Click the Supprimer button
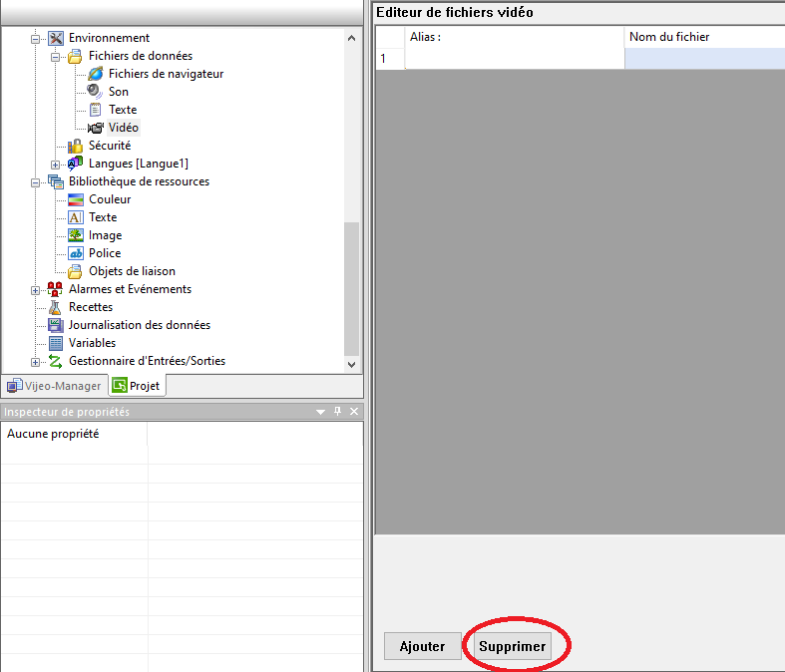Screen dimensions: 785x672 512,646
